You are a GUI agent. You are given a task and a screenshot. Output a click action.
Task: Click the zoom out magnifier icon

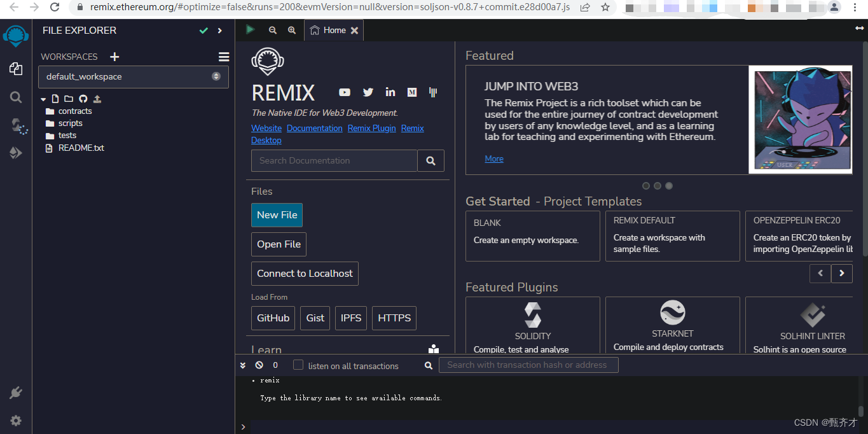click(x=273, y=31)
